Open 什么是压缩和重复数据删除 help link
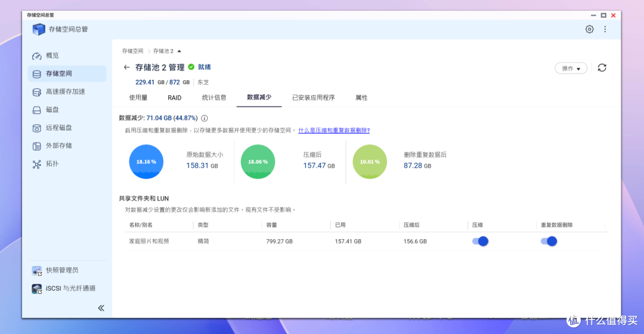Screen dimensions: 644x334 334,131
